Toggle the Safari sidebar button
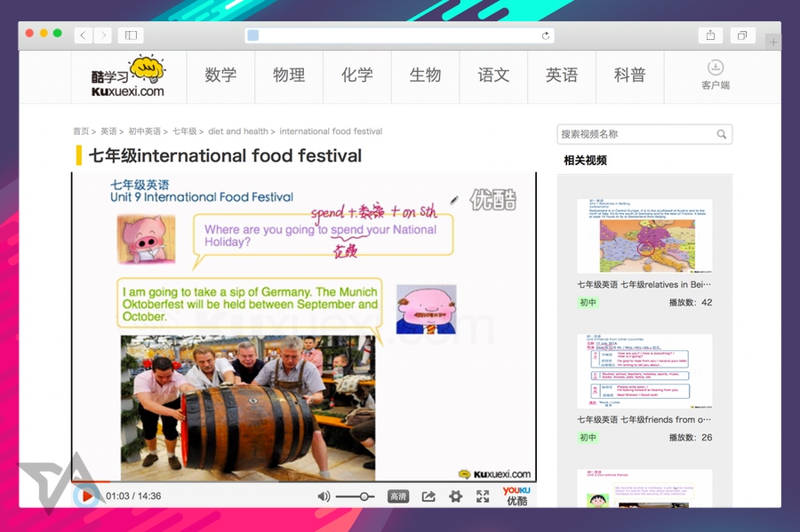800x532 pixels. tap(131, 36)
